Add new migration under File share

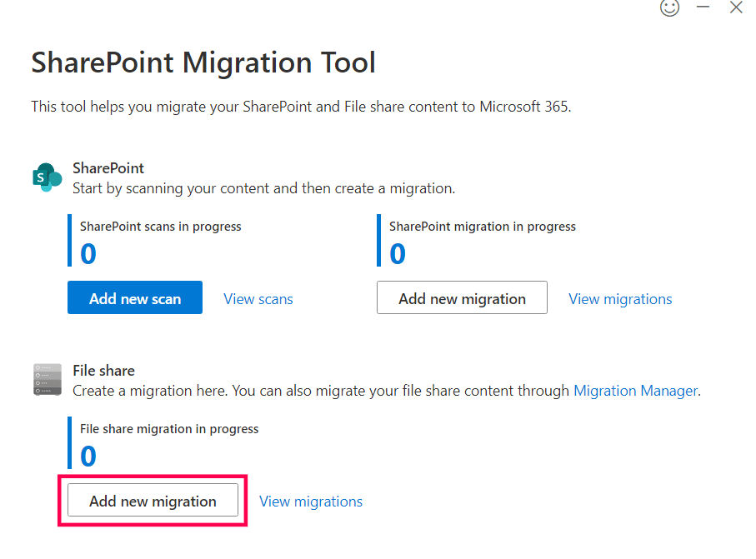pos(153,501)
